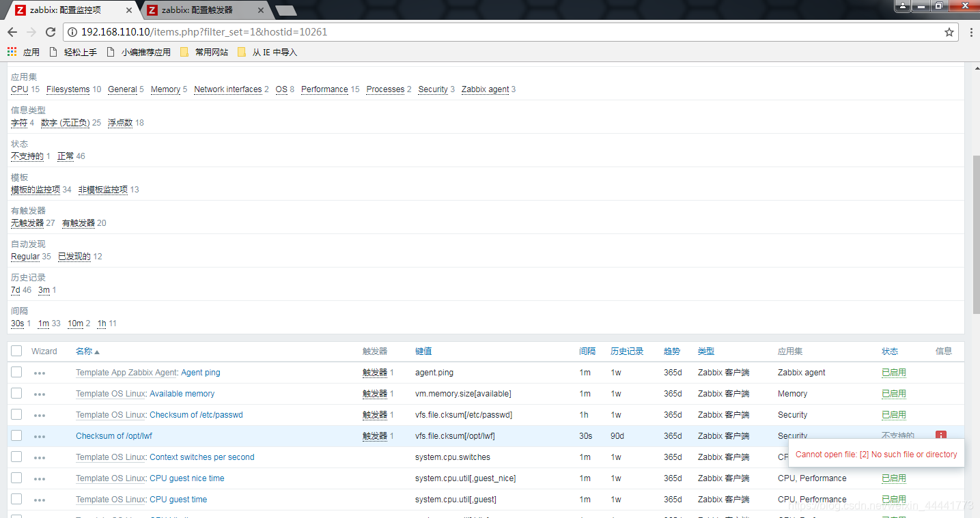Filter by Filesystems application
Viewport: 980px width, 518px height.
pos(68,89)
